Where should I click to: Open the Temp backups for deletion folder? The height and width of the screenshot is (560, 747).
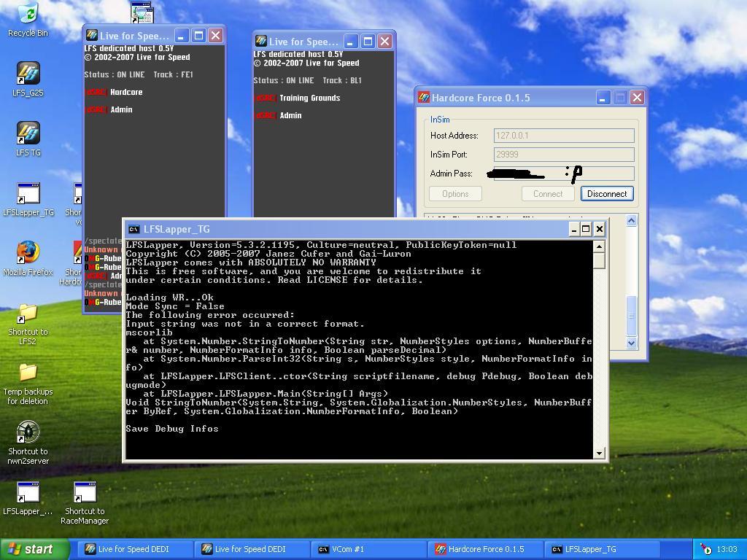click(x=28, y=384)
